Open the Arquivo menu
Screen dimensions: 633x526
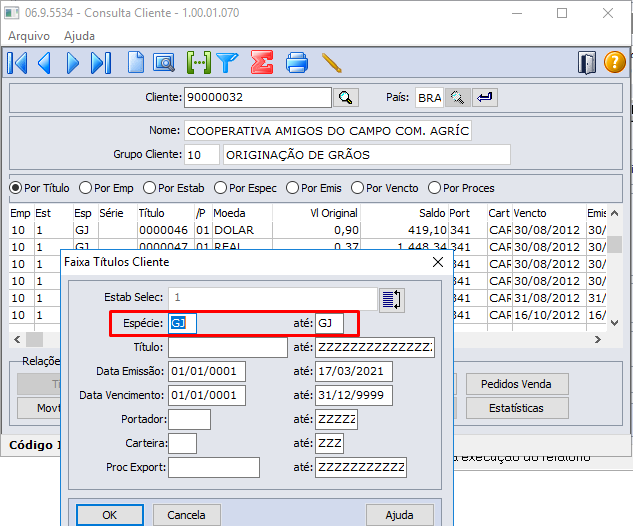coord(29,36)
